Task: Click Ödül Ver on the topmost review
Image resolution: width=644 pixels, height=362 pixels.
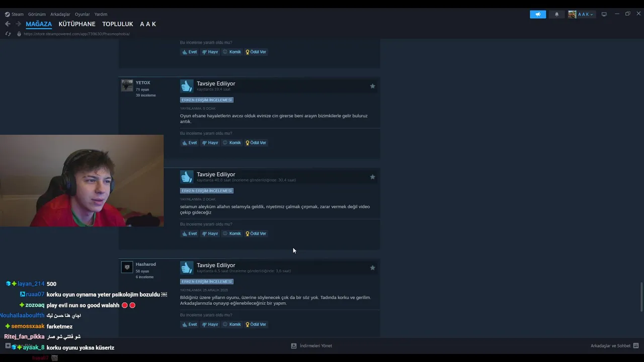Action: (x=256, y=52)
